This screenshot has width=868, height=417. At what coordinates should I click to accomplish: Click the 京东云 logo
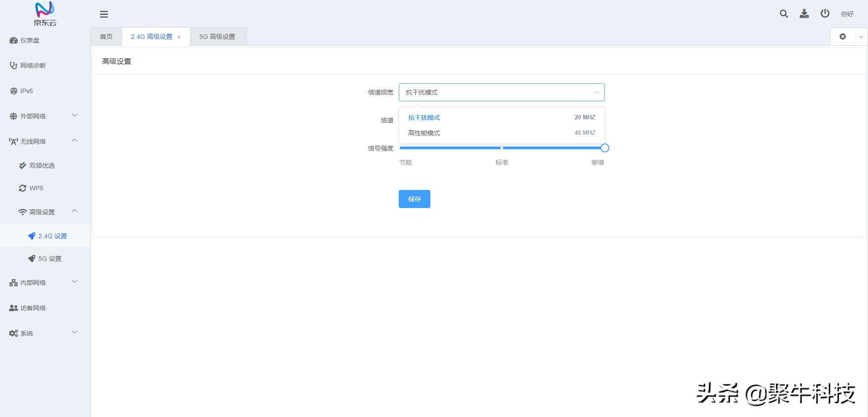point(45,14)
